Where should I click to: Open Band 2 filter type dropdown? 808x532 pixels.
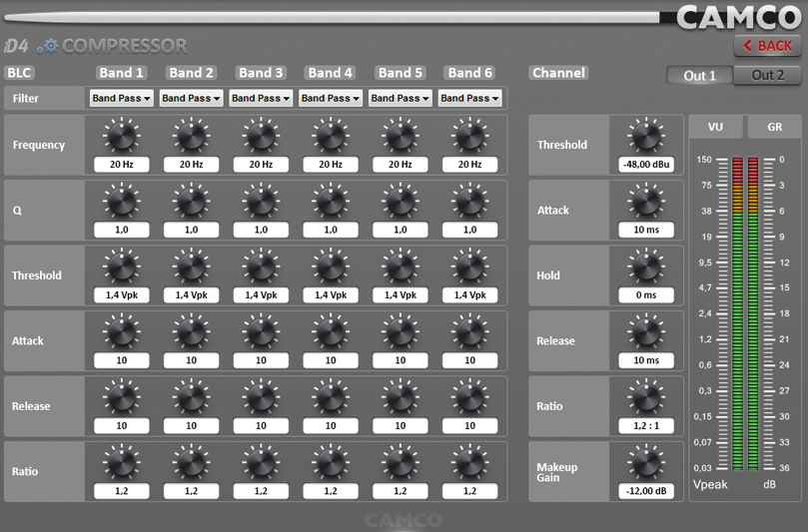[x=191, y=98]
